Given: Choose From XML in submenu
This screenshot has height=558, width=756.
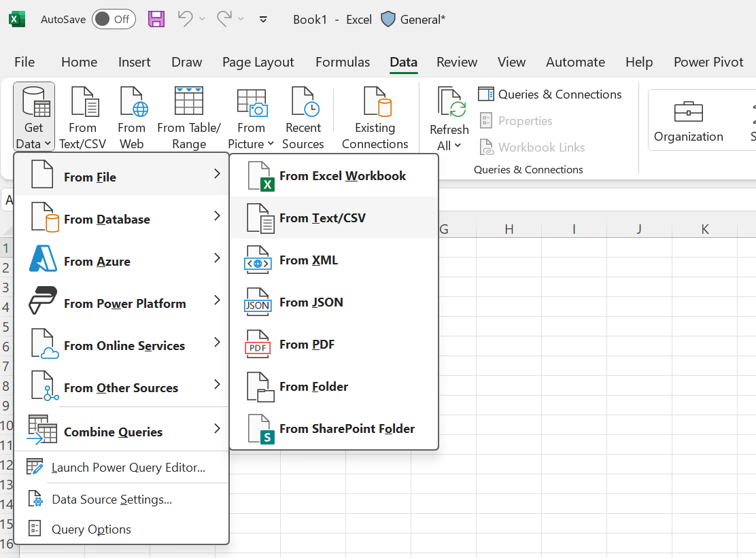Looking at the screenshot, I should [x=334, y=260].
